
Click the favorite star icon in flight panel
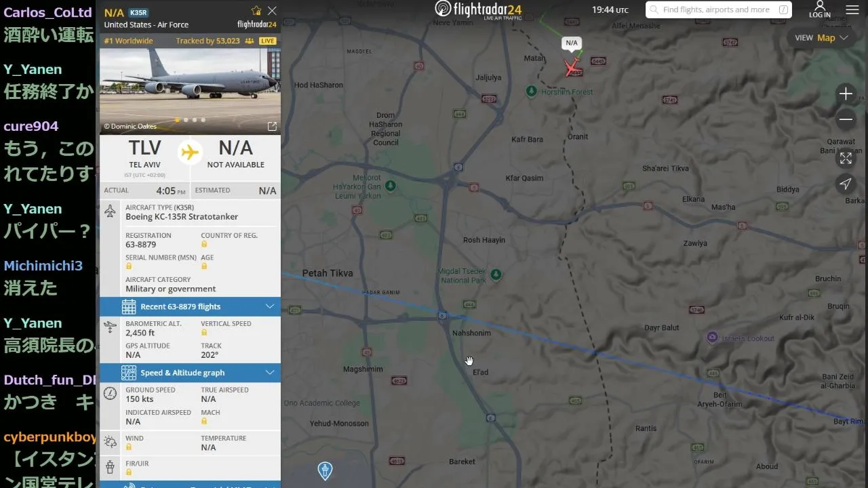256,11
